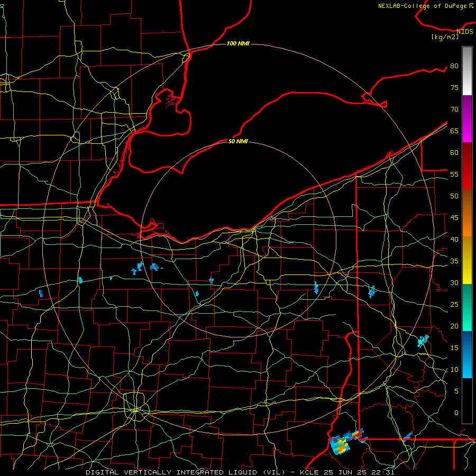Click the green segment of the color scale

[467, 307]
